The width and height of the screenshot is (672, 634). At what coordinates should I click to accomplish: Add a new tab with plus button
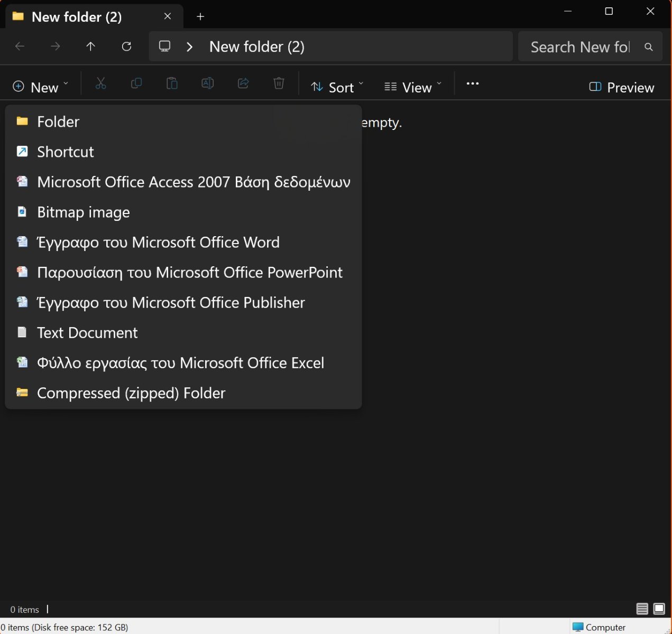200,17
